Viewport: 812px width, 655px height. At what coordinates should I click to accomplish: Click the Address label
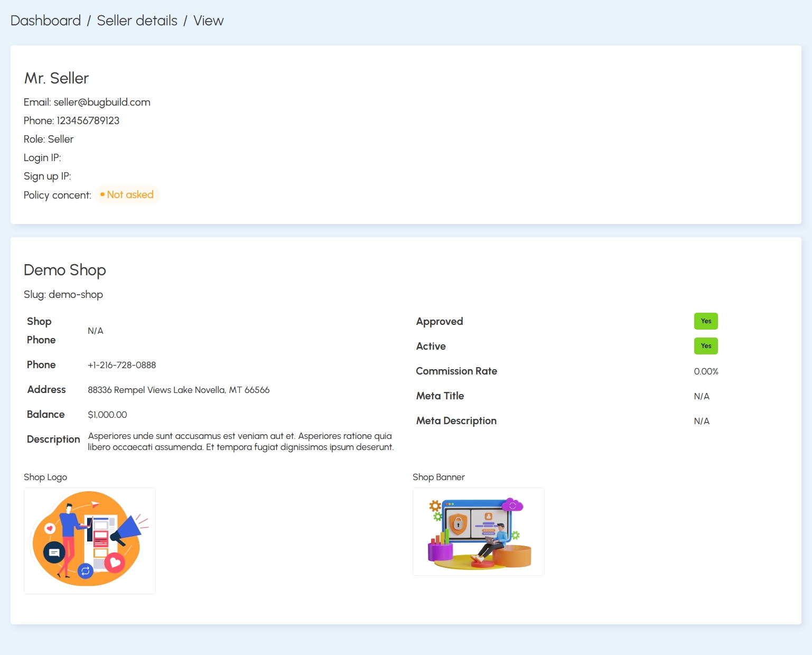click(46, 389)
